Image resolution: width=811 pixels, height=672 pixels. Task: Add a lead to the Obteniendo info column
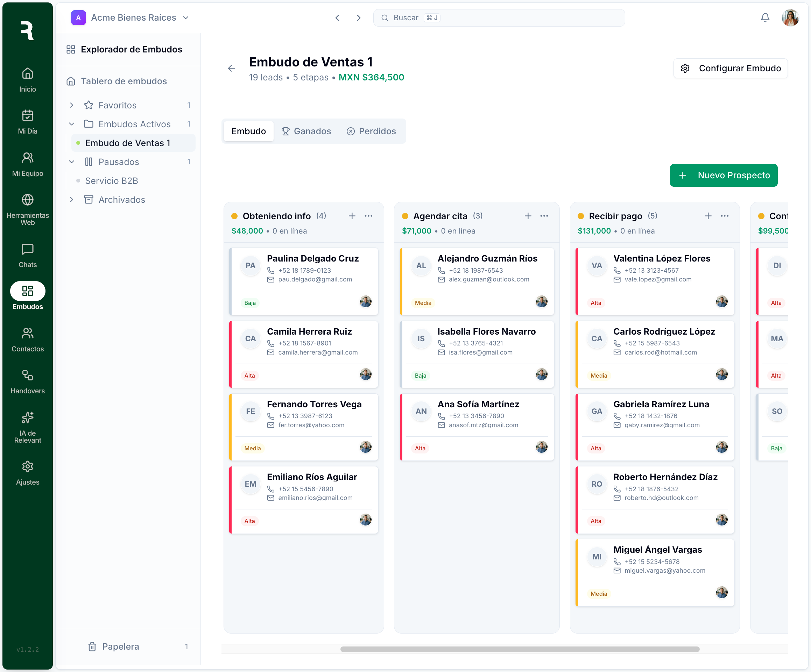click(x=352, y=216)
